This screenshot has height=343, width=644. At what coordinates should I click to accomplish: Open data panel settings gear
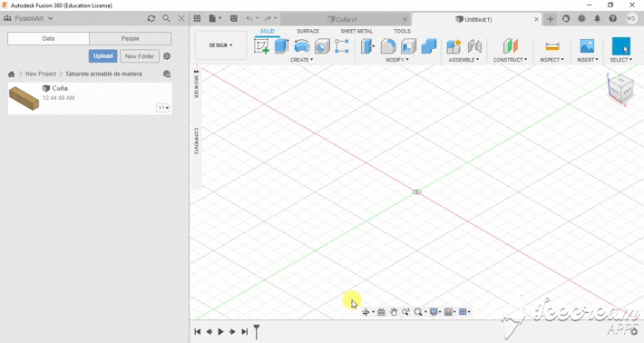point(167,56)
